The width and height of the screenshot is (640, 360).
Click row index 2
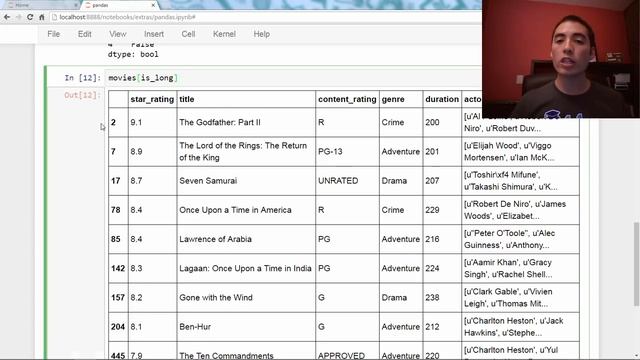(118, 122)
